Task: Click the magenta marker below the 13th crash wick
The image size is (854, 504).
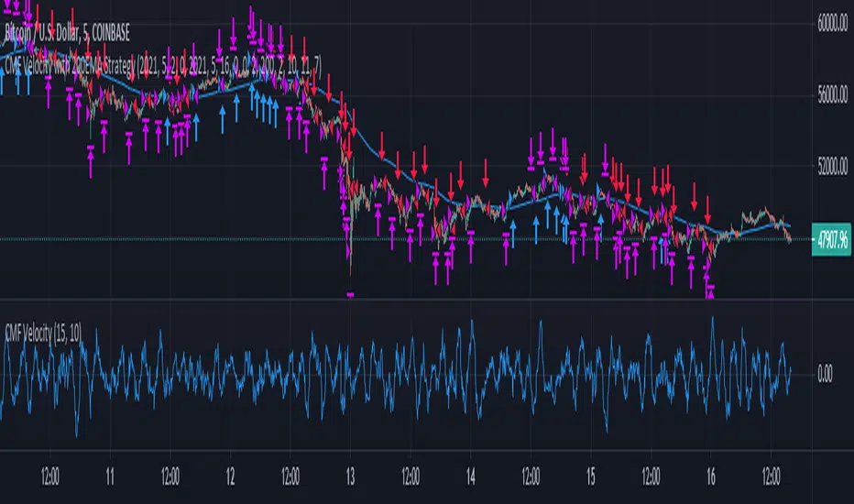Action: point(350,294)
